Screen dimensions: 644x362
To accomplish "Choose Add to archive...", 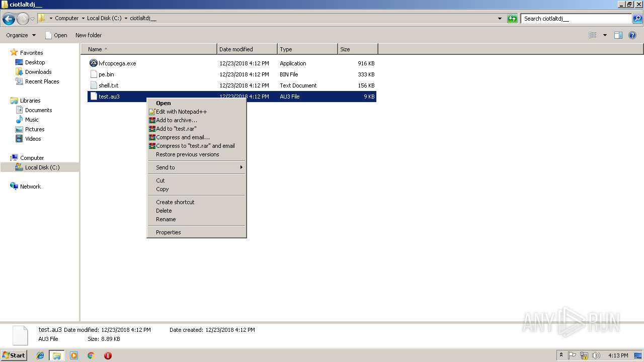I will (197, 120).
